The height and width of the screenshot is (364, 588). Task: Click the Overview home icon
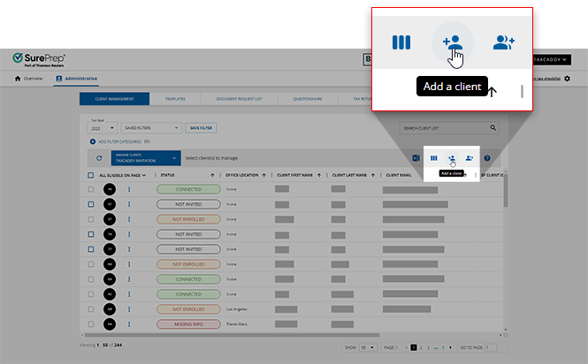click(x=18, y=79)
